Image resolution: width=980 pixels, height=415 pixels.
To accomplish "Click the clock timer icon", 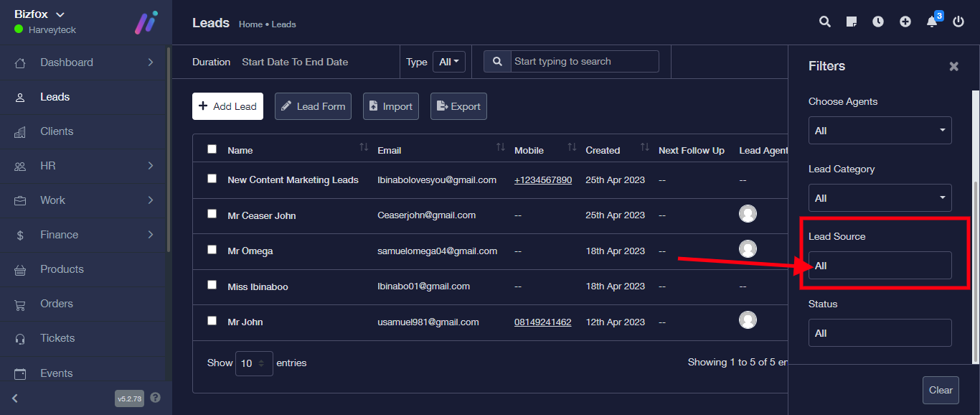I will (878, 22).
